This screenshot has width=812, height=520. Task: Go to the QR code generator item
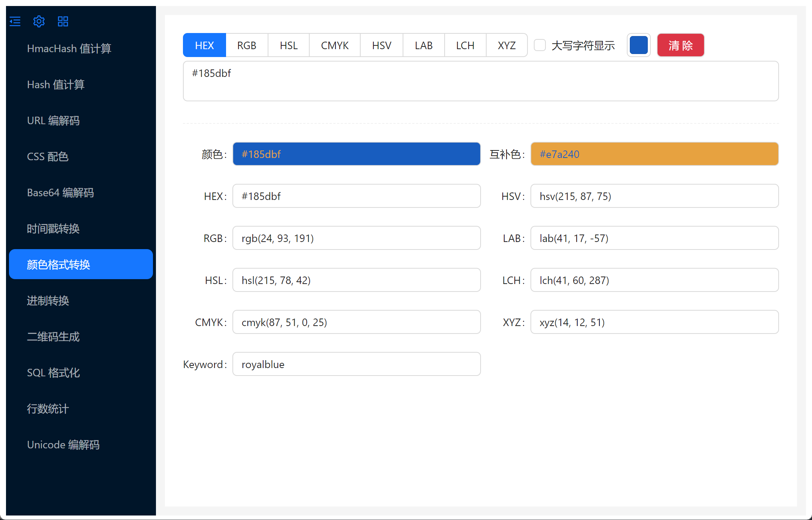point(53,337)
